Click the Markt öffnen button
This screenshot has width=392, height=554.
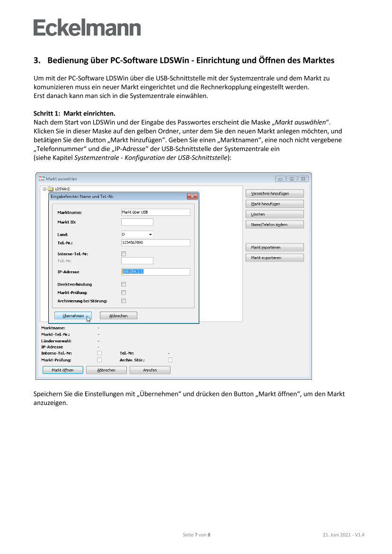[62, 370]
